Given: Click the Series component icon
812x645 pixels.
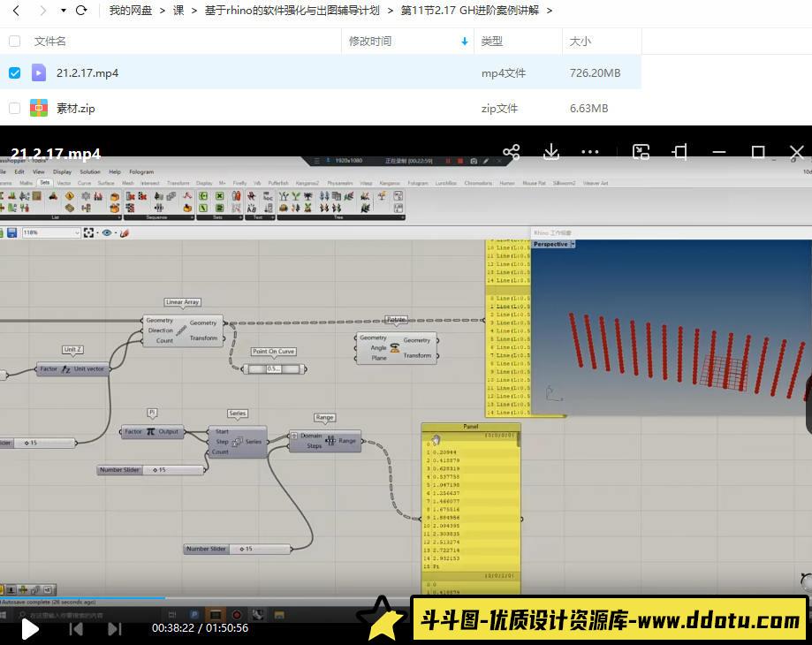Looking at the screenshot, I should (237, 442).
